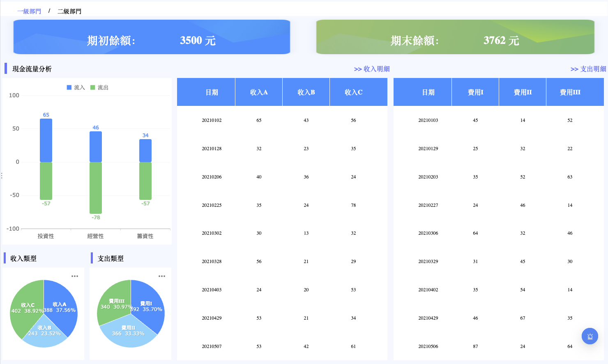The image size is (608, 364).
Task: Click expense date cell 20210129
Action: [x=428, y=149]
